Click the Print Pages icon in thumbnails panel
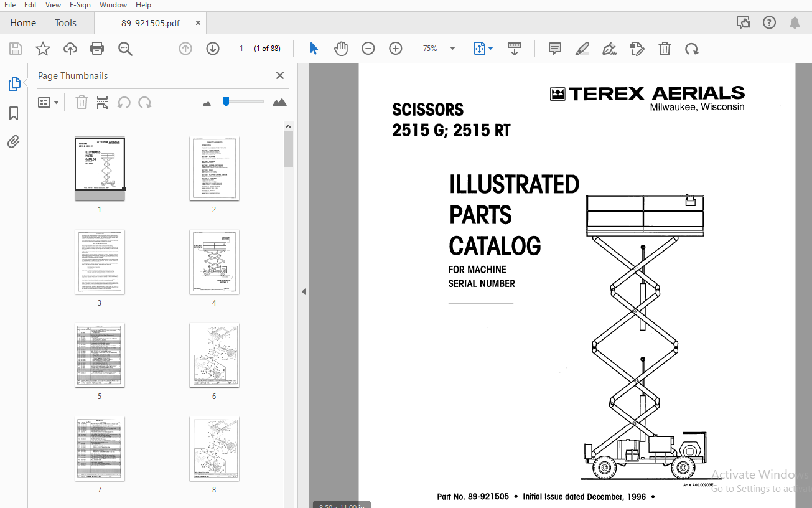The image size is (812, 508). tap(103, 102)
